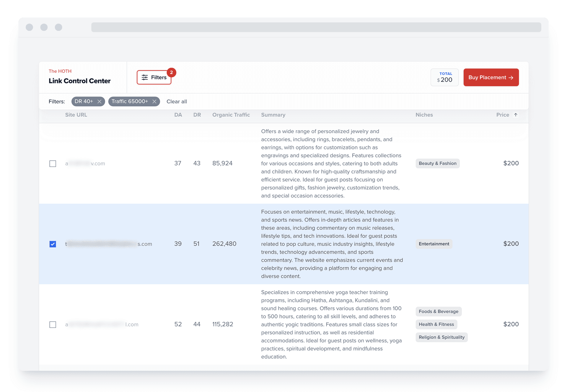Remove the Traffic 65000+ filter chip
567x392 pixels.
pos(154,102)
